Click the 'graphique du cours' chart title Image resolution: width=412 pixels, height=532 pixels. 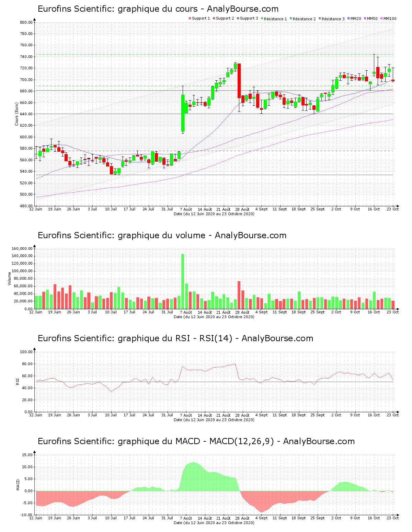pyautogui.click(x=158, y=9)
